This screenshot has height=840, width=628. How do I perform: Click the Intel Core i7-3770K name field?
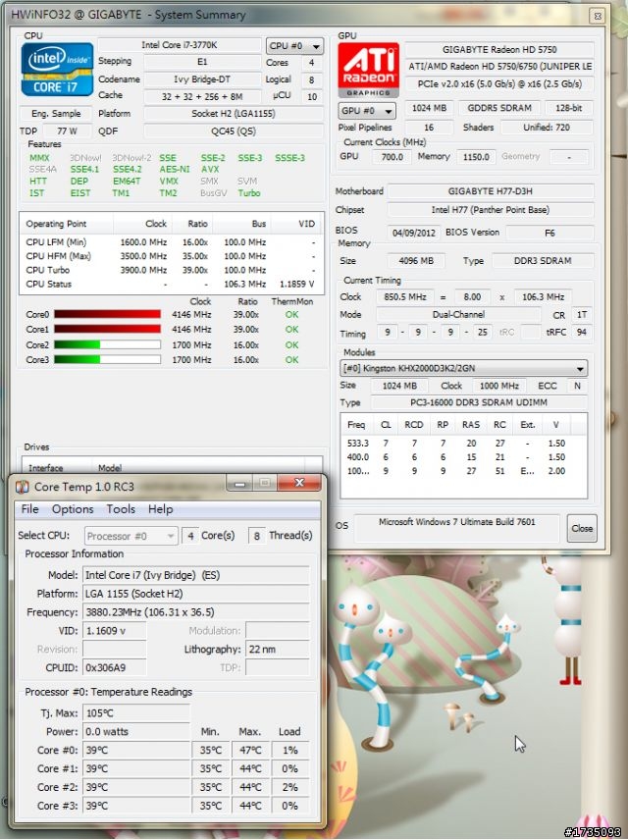[179, 45]
